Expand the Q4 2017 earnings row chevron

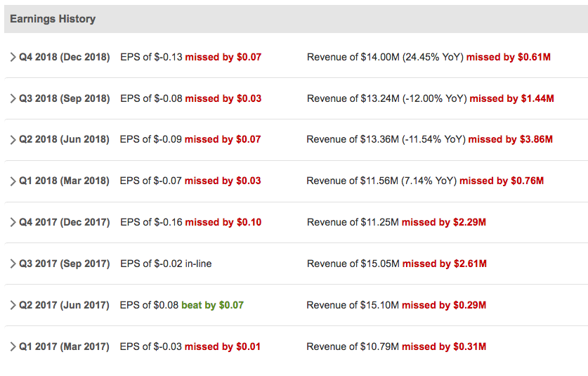[13, 222]
